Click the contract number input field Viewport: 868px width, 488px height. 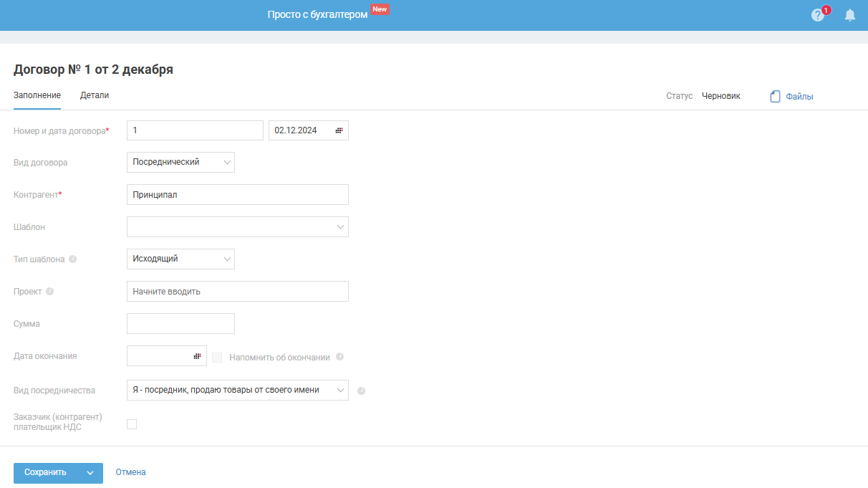195,130
